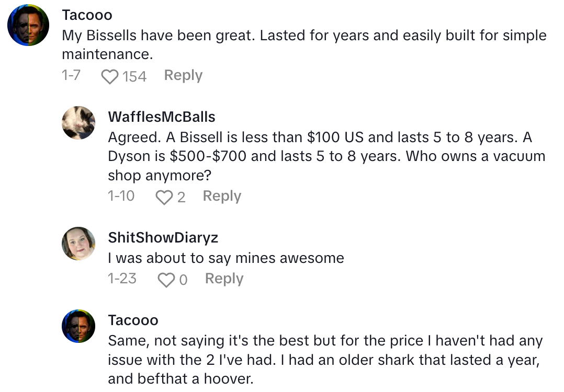The width and height of the screenshot is (564, 392).
Task: Open ShitShowDiaryz's profile photo
Action: (78, 244)
